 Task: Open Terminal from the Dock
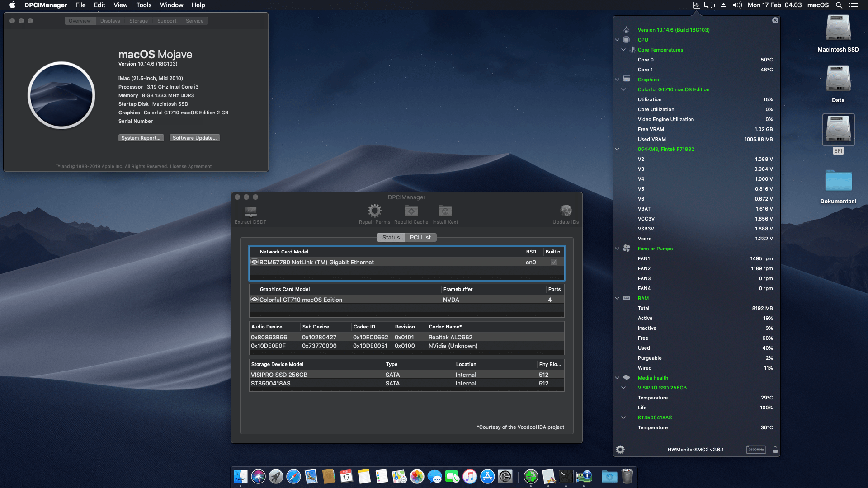[566, 476]
